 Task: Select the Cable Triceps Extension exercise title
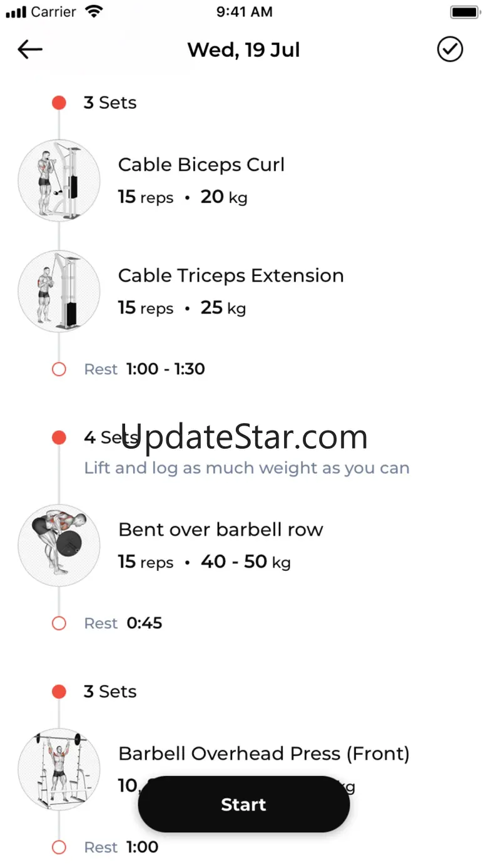coord(231,275)
